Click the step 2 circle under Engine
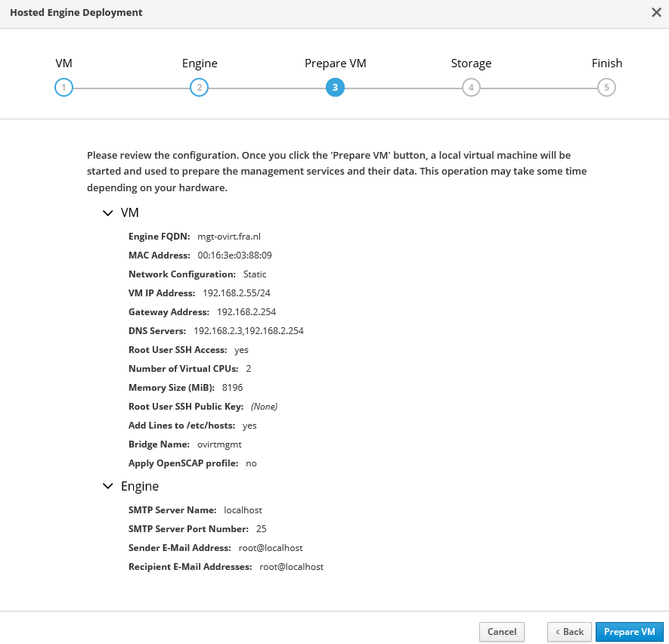The image size is (669, 644). [199, 88]
